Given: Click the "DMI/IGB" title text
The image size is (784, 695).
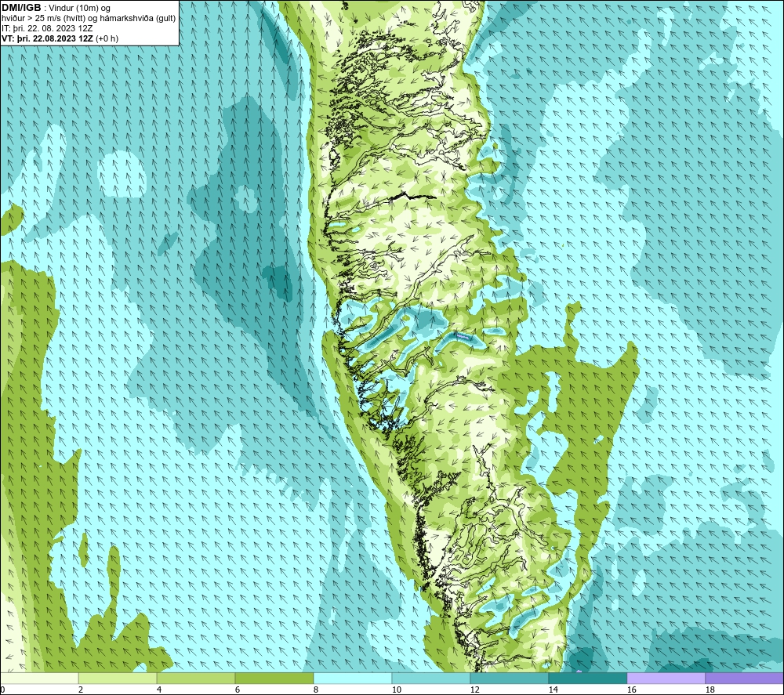Looking at the screenshot, I should coord(21,8).
